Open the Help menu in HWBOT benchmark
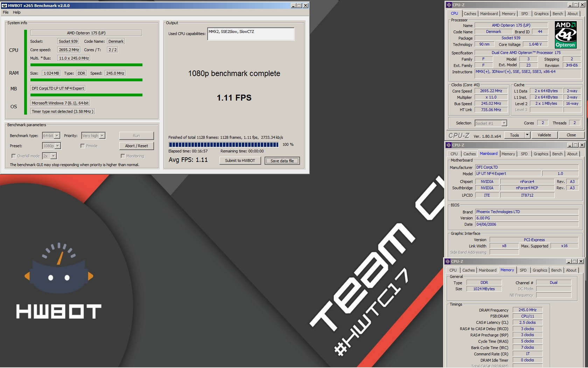The image size is (588, 368). 17,12
